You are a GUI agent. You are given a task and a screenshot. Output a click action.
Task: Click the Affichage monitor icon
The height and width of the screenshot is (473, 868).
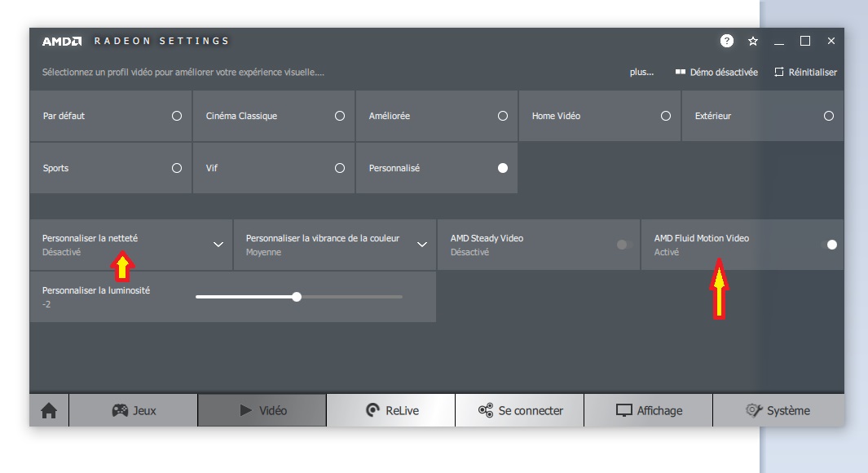point(623,410)
